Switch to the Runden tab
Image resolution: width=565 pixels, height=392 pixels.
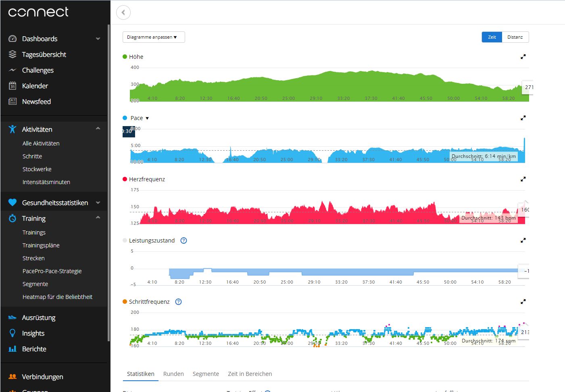[x=173, y=374]
